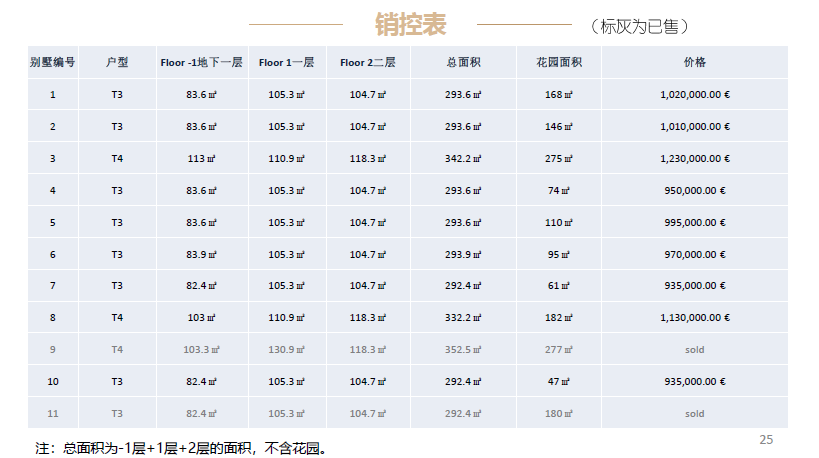
Task: Click total area 342.2 ㎡ cell
Action: [463, 158]
